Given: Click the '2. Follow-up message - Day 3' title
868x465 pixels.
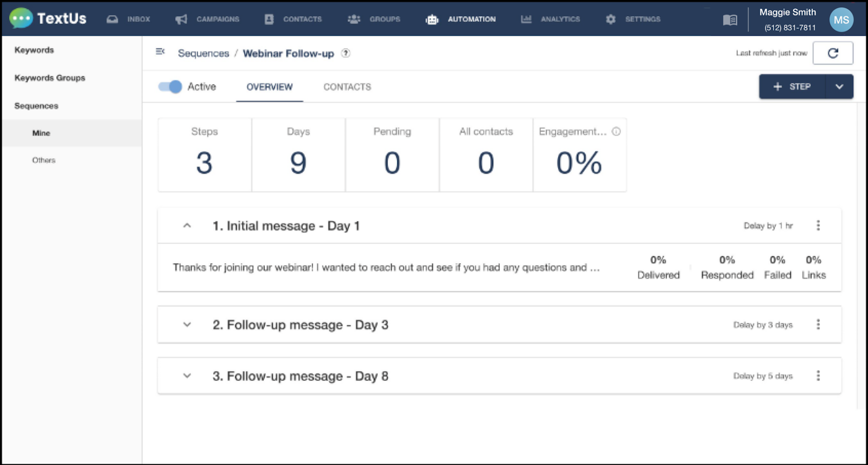Looking at the screenshot, I should [301, 325].
